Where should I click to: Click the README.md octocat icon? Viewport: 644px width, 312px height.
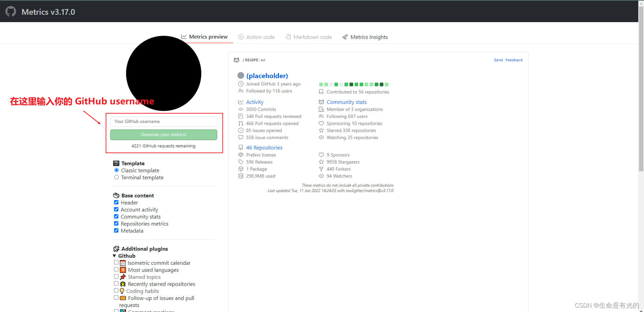click(x=236, y=60)
